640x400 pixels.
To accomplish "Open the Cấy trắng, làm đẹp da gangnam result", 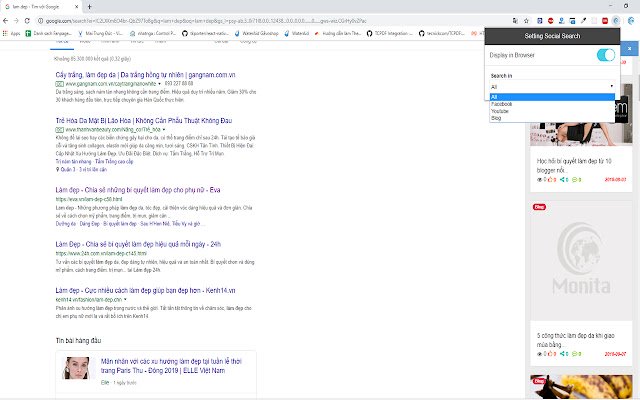I will tap(145, 75).
